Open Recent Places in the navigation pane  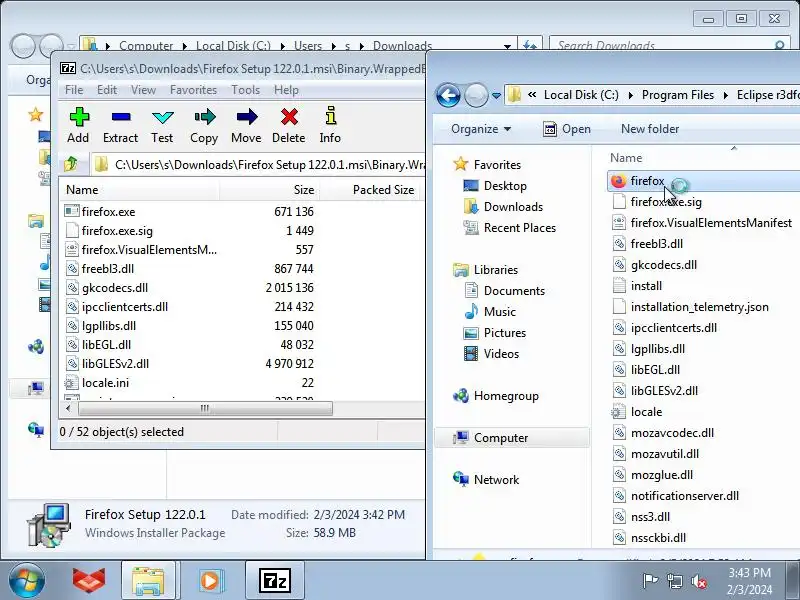coord(510,228)
